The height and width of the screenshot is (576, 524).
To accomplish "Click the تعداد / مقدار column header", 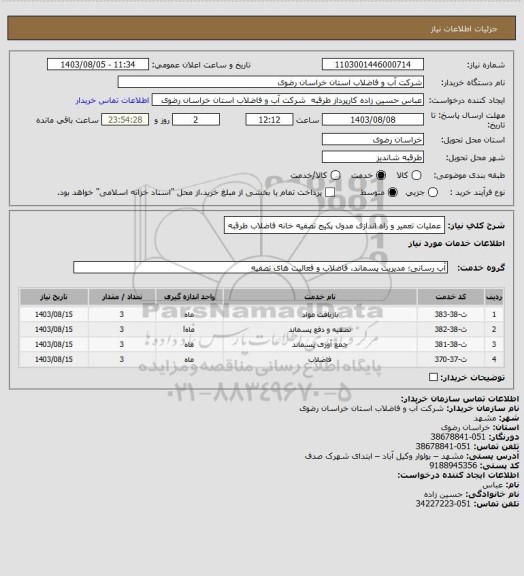I will pyautogui.click(x=122, y=297).
